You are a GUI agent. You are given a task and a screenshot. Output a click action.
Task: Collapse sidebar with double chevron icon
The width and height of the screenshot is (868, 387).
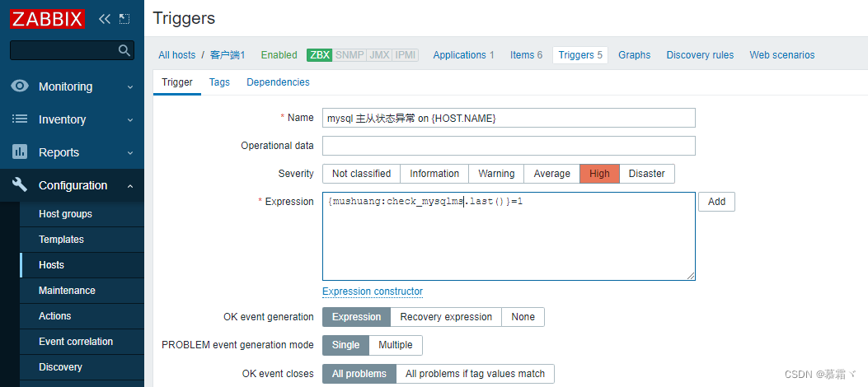point(104,19)
